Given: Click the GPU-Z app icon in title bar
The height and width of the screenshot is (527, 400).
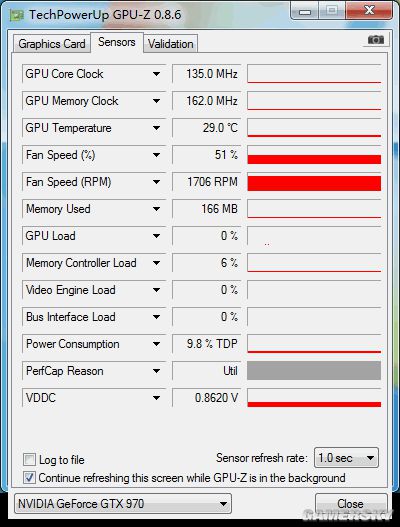Looking at the screenshot, I should [x=16, y=15].
